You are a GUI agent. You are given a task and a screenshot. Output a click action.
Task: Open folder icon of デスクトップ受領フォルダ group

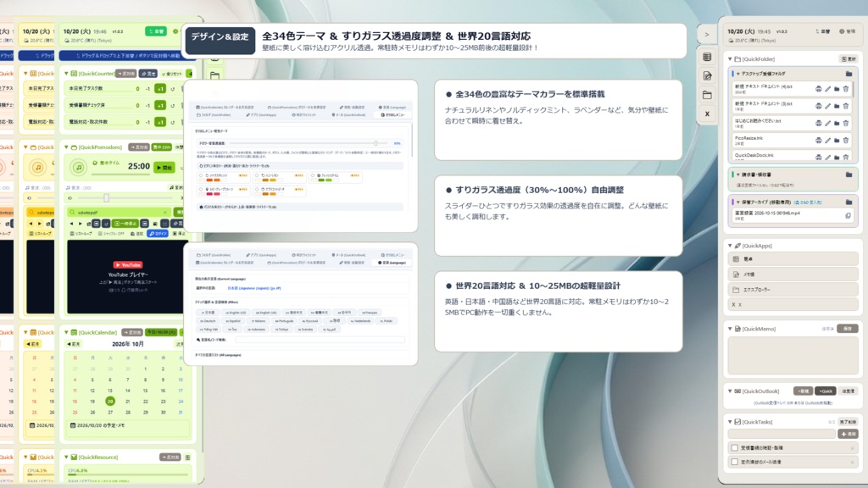coord(849,74)
